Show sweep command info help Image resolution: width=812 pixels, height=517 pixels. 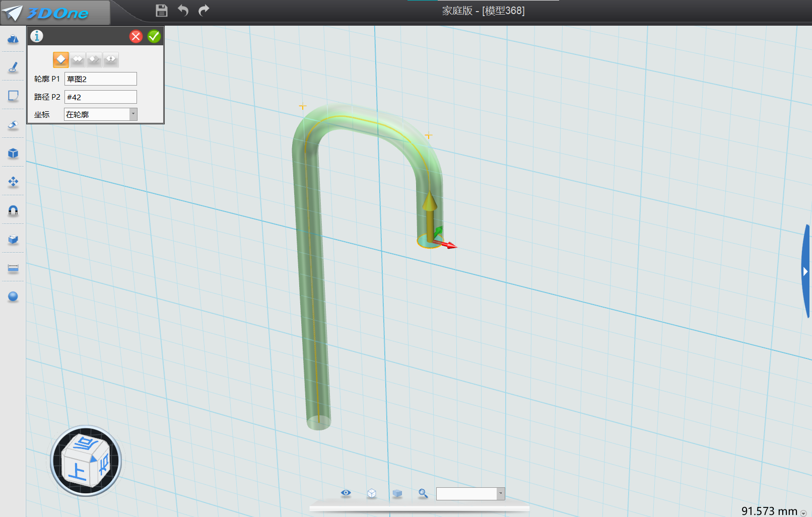click(x=37, y=36)
